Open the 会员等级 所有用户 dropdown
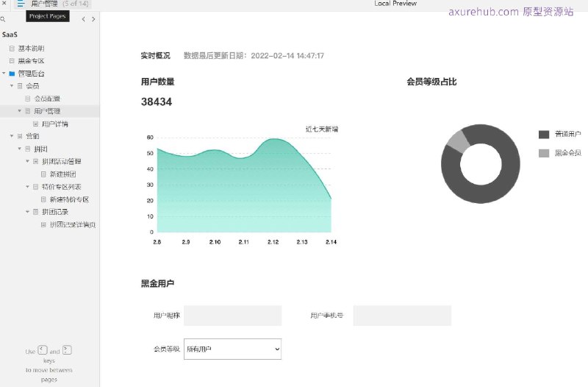Viewport: 588px width, 387px height. pos(232,349)
